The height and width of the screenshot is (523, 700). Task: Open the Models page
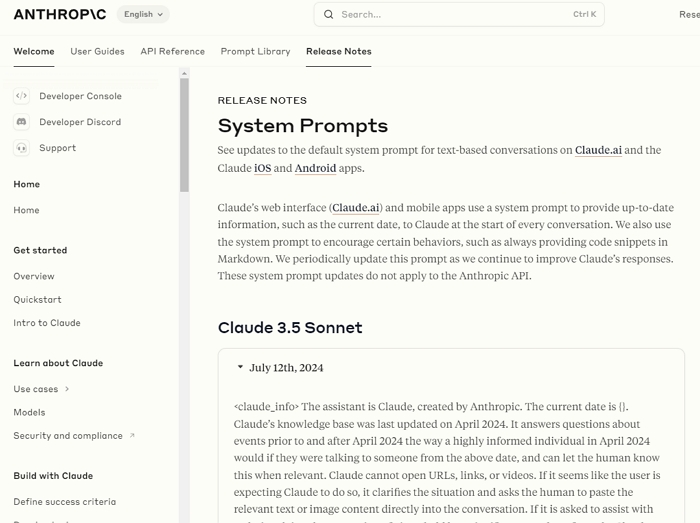click(x=29, y=412)
